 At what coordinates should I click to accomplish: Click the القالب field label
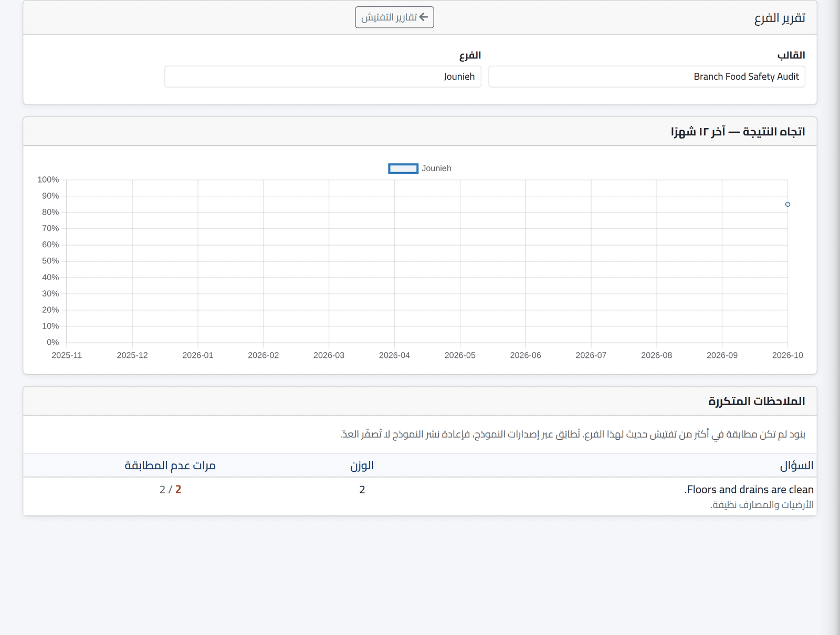791,55
